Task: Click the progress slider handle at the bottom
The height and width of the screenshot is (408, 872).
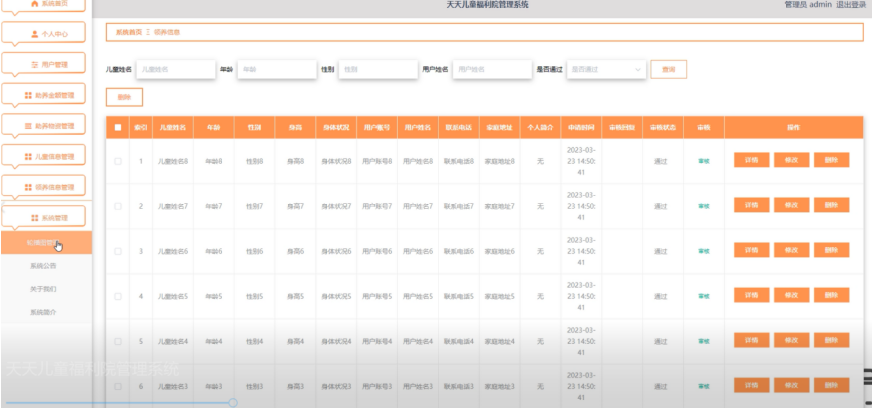Action: (x=233, y=402)
